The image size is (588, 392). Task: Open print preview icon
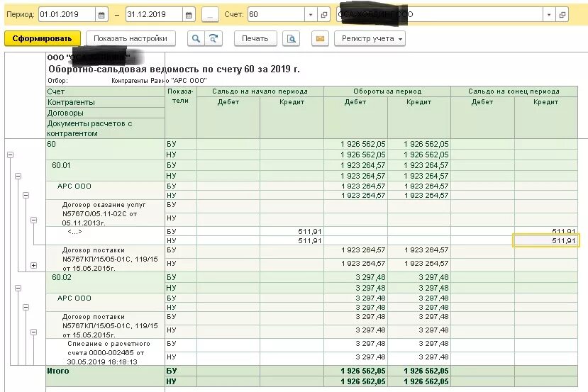tap(291, 38)
